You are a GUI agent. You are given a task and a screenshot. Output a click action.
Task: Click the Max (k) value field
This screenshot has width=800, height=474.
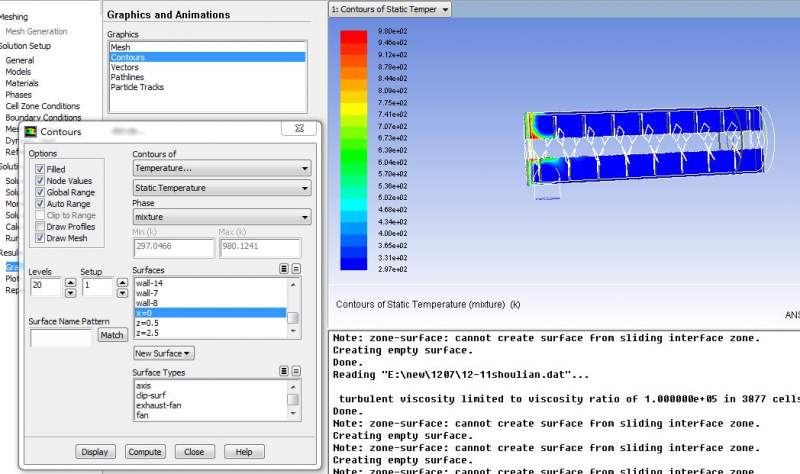[260, 247]
